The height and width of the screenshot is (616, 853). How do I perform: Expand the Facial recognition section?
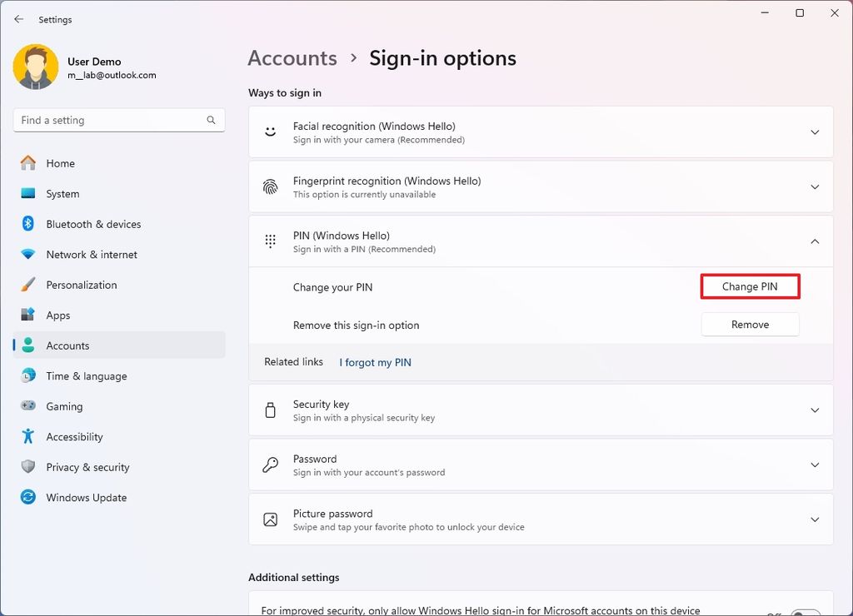tap(815, 131)
